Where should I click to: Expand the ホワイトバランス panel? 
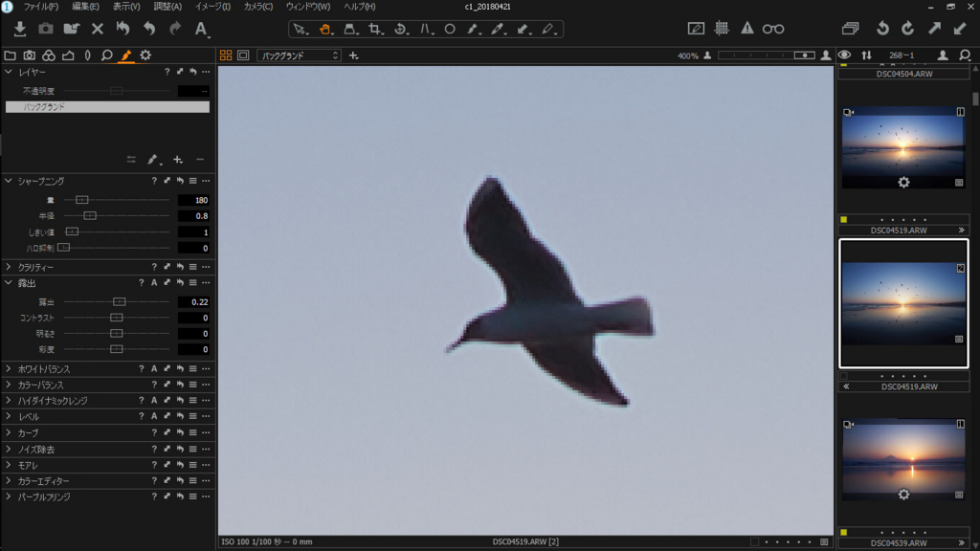[9, 369]
